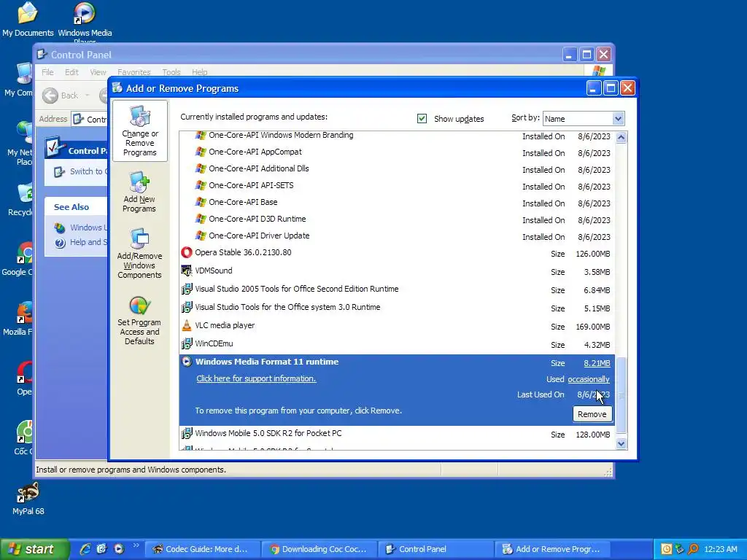The width and height of the screenshot is (747, 560).
Task: Select Visual Studio 2005 Tools for Office row
Action: [397, 289]
